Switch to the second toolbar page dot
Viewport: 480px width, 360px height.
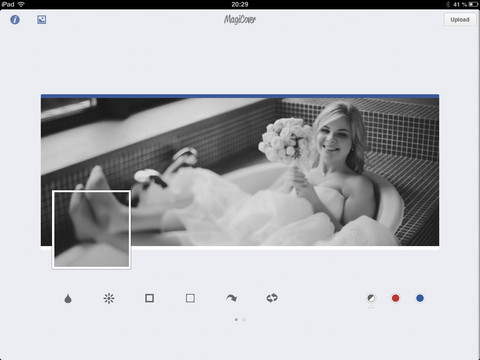244,320
